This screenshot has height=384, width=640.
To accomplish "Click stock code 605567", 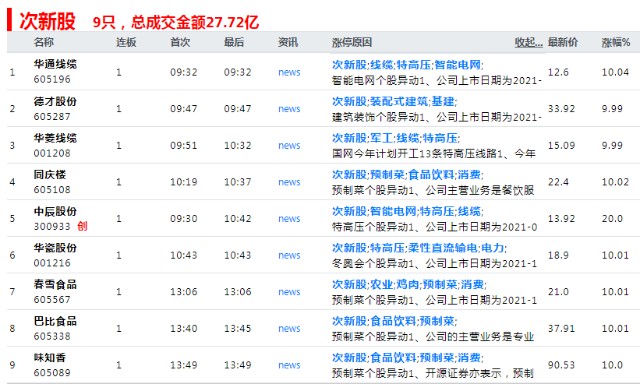I will point(52,300).
